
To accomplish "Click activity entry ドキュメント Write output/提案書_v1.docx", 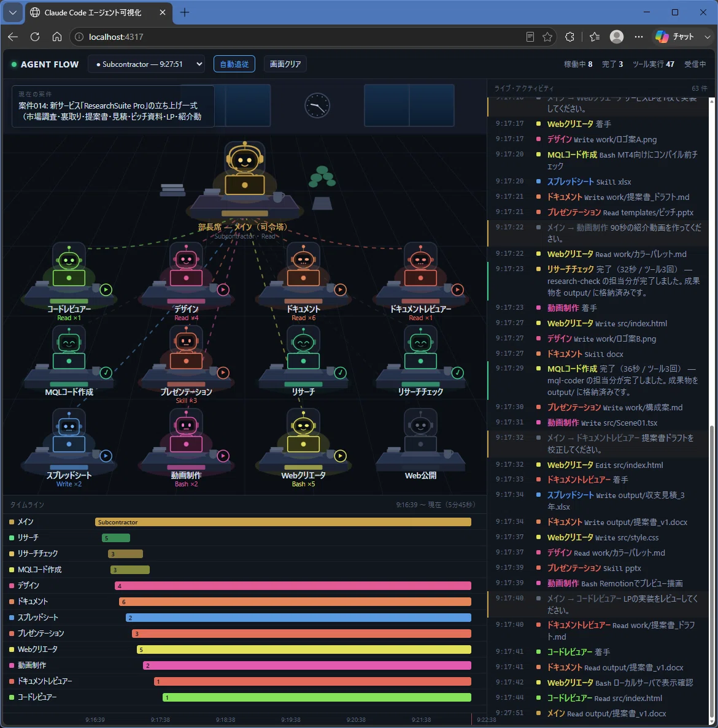I will (x=599, y=522).
